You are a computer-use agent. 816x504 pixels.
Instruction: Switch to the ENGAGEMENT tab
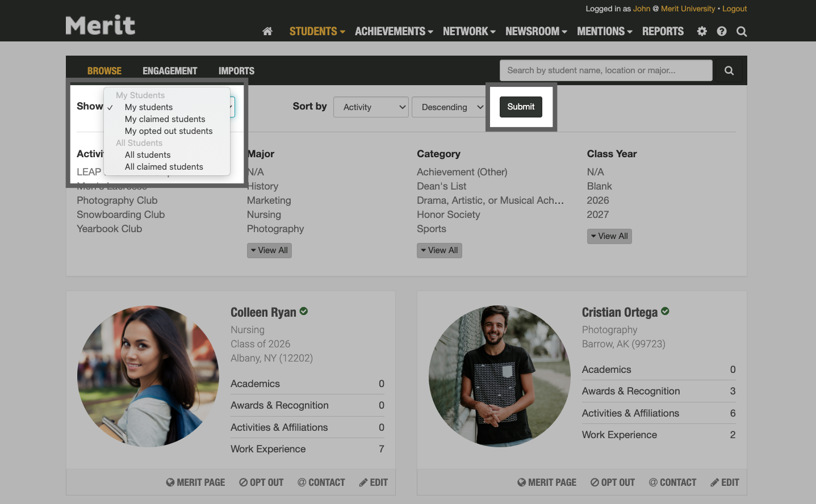point(170,70)
